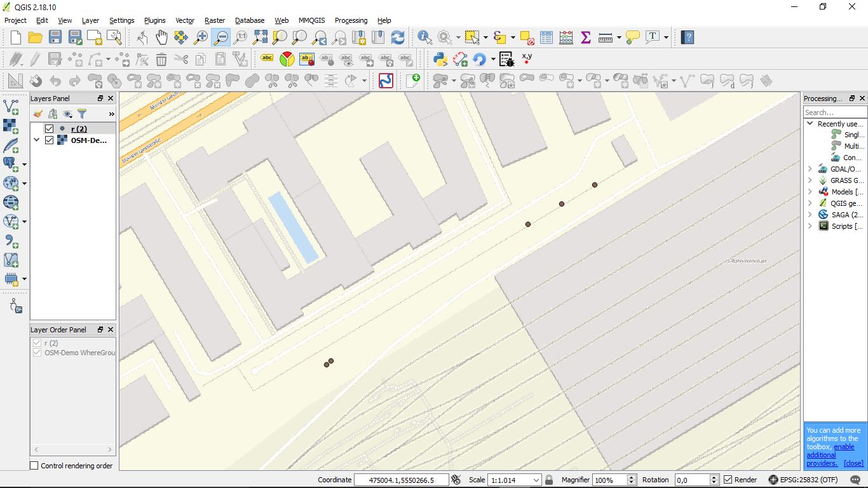The image size is (868, 488).
Task: Open the Python console
Action: 440,59
